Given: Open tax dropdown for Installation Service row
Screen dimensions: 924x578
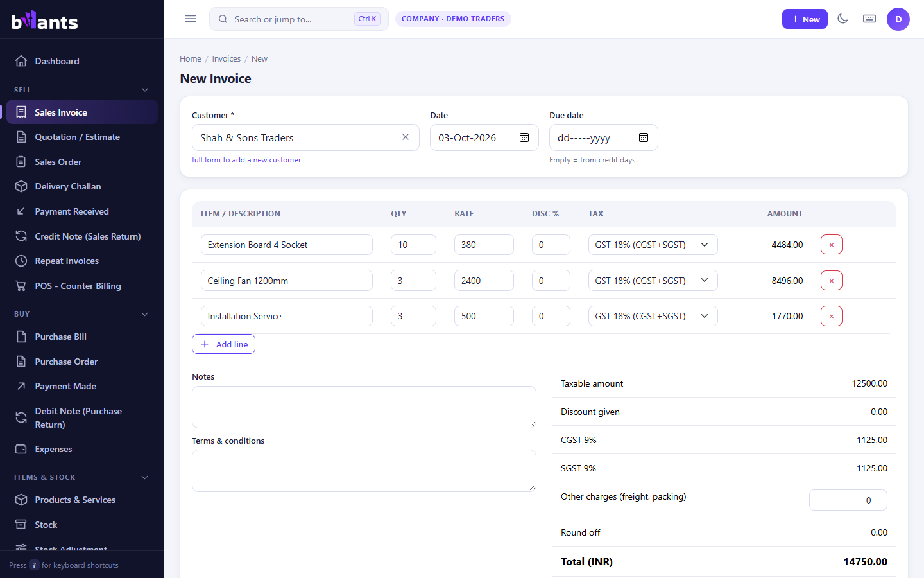Looking at the screenshot, I should tap(653, 316).
